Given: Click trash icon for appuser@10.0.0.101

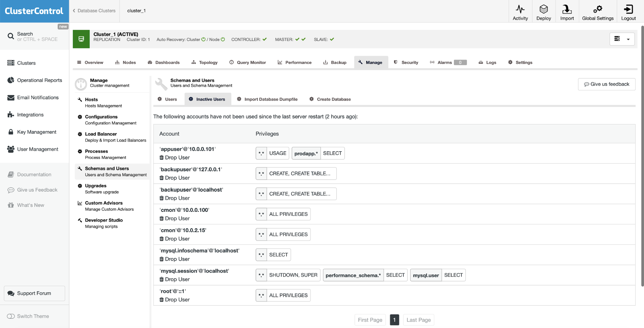Looking at the screenshot, I should coord(161,157).
